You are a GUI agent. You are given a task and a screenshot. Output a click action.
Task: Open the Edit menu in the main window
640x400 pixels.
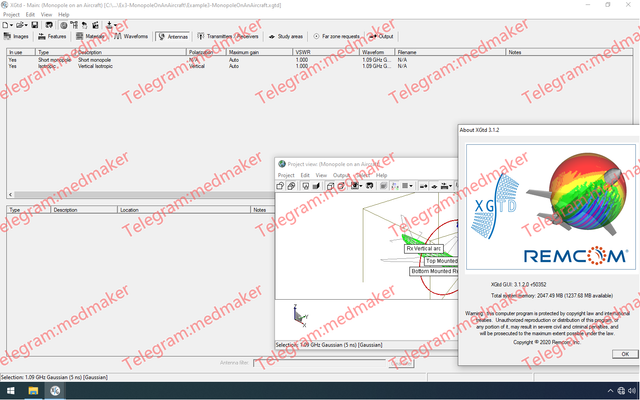pyautogui.click(x=30, y=14)
